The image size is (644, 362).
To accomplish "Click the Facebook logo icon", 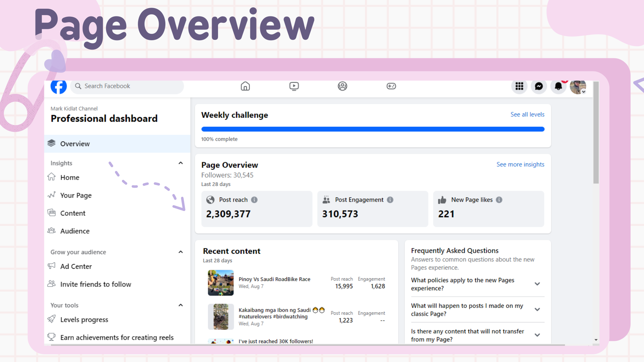I will click(59, 87).
